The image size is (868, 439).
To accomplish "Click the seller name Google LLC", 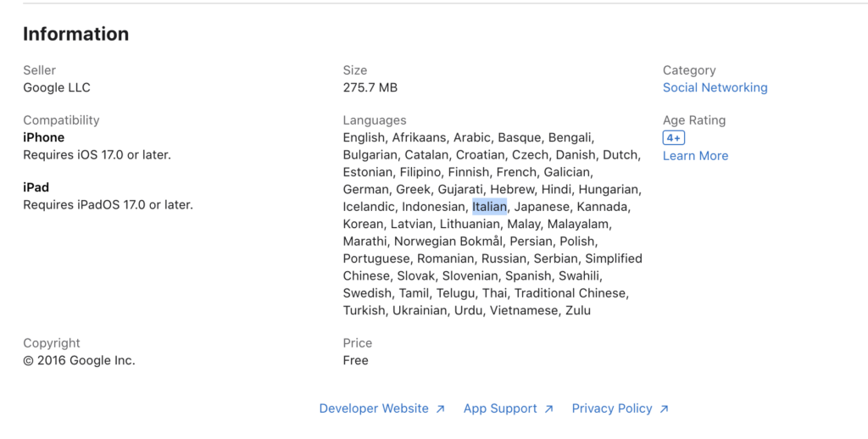I will point(57,87).
